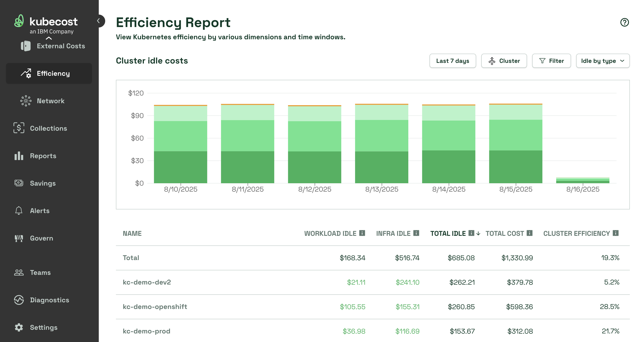Click the Workload Idle info icon

point(362,233)
